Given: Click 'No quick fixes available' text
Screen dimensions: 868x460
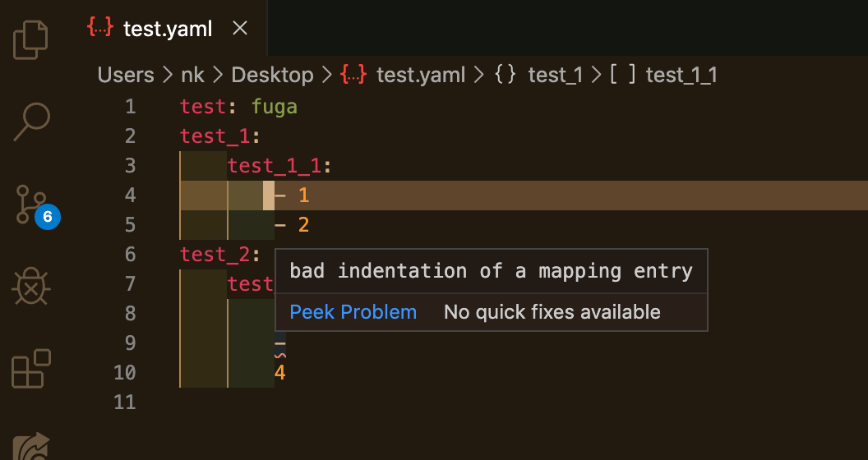Looking at the screenshot, I should click(552, 312).
